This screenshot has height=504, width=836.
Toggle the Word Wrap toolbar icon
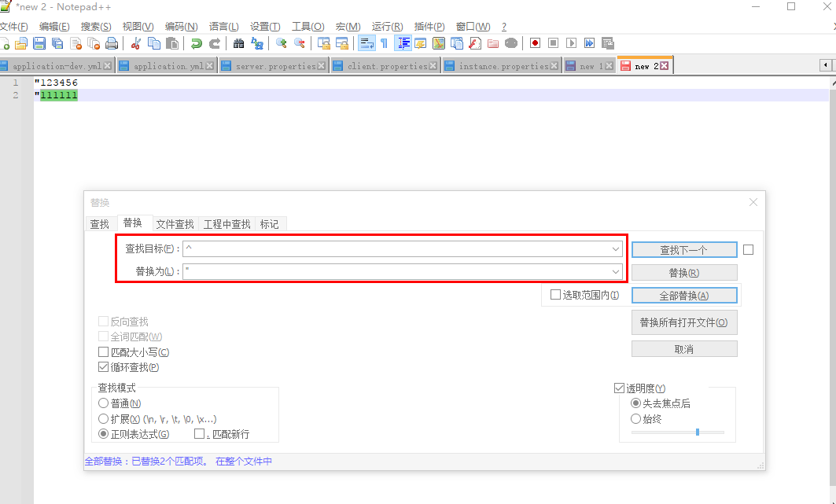coord(366,43)
